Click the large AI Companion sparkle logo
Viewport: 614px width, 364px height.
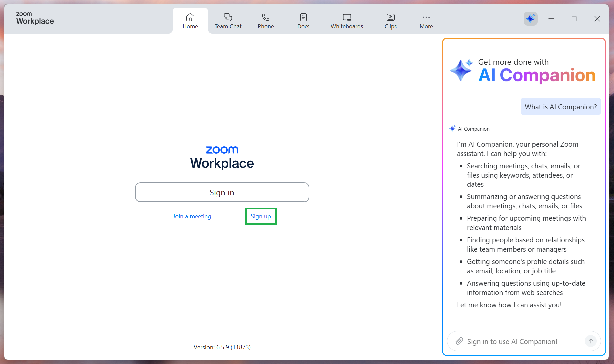(461, 70)
